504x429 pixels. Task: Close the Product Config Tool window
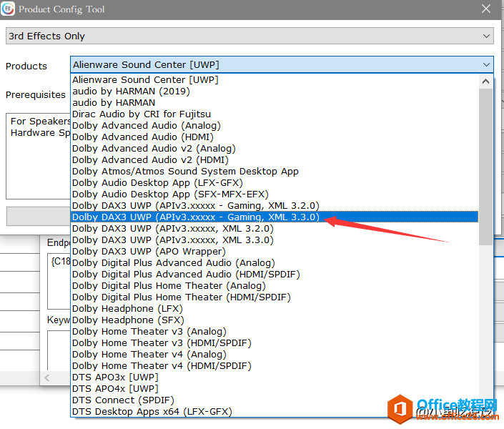point(486,9)
